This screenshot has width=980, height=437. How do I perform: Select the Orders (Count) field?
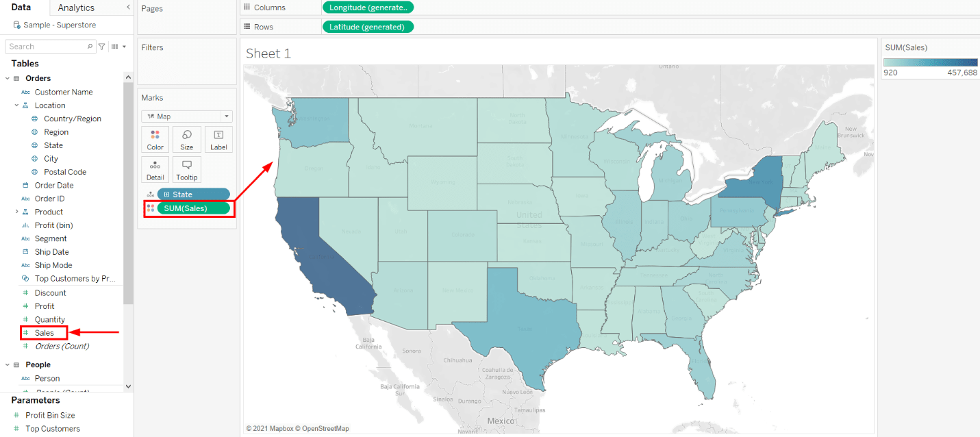[62, 346]
